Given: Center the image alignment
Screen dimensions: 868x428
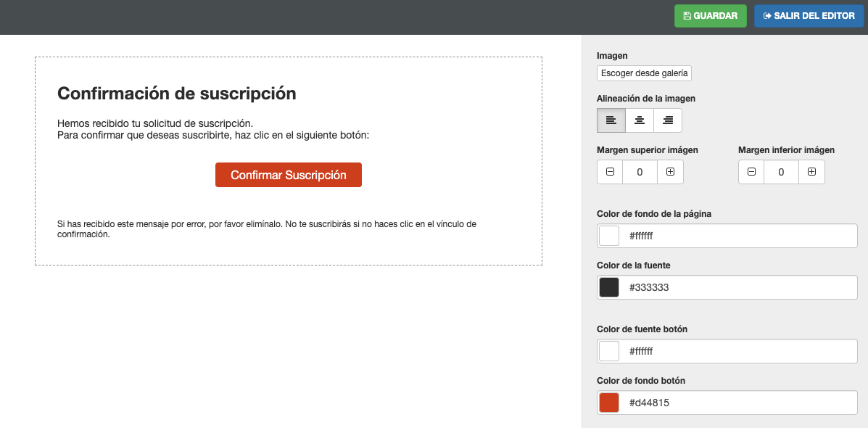Looking at the screenshot, I should [639, 120].
